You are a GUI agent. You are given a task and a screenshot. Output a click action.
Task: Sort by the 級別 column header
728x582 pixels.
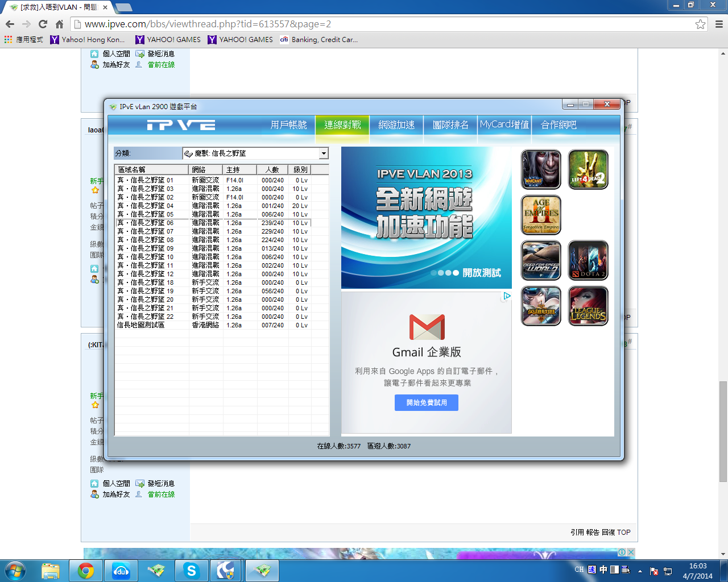point(300,169)
